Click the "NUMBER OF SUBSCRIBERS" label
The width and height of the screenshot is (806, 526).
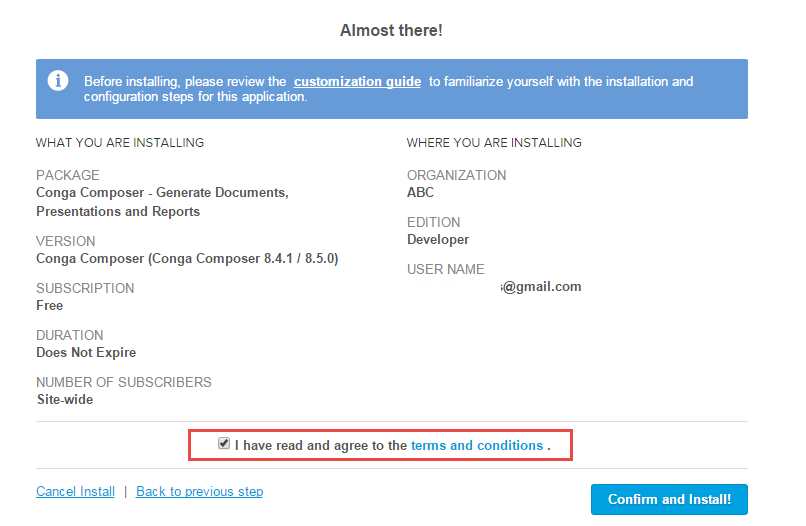[124, 382]
